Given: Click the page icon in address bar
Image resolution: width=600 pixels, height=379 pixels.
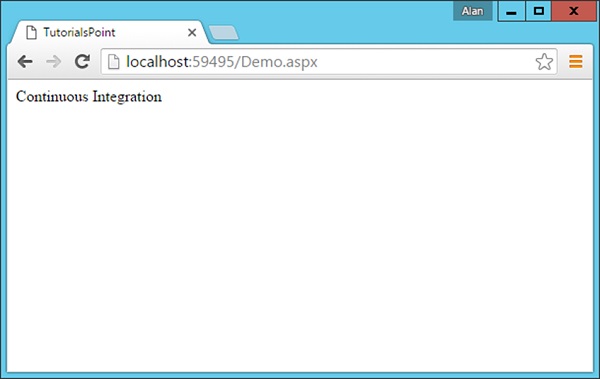Looking at the screenshot, I should [113, 62].
